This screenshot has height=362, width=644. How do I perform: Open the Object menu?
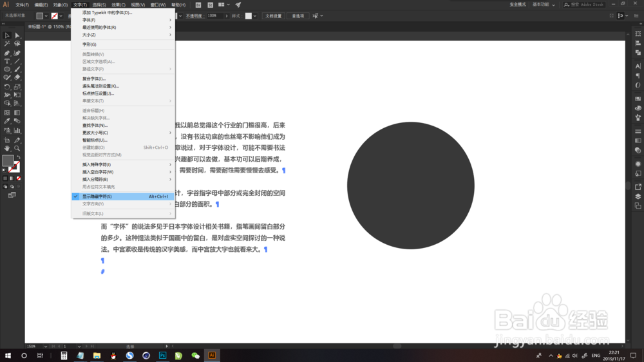pos(61,5)
